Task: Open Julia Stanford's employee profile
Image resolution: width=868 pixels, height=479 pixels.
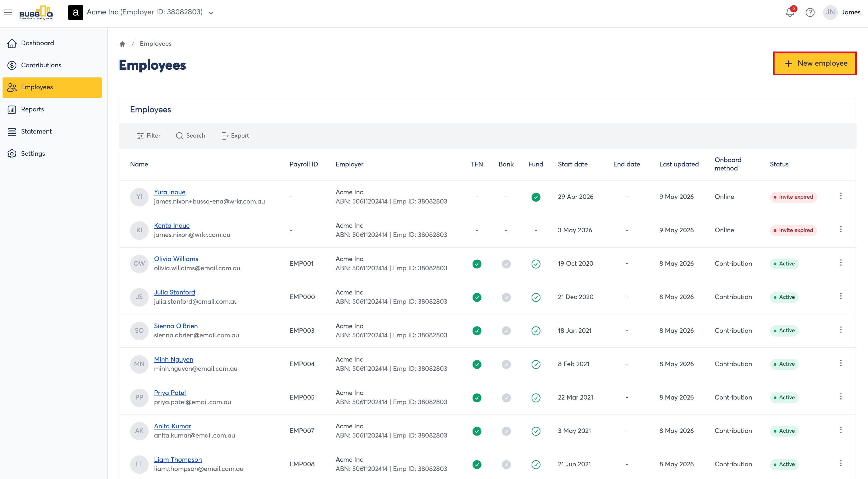Action: click(174, 292)
